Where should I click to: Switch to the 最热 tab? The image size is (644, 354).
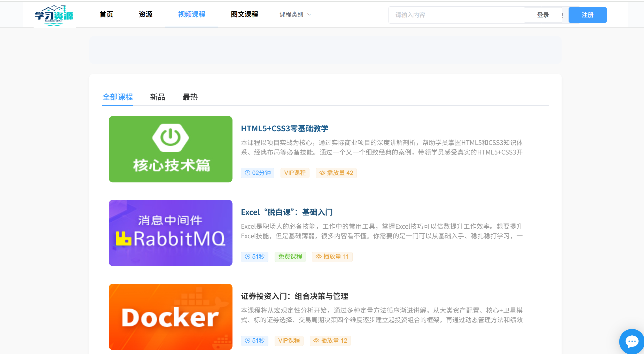pyautogui.click(x=190, y=97)
